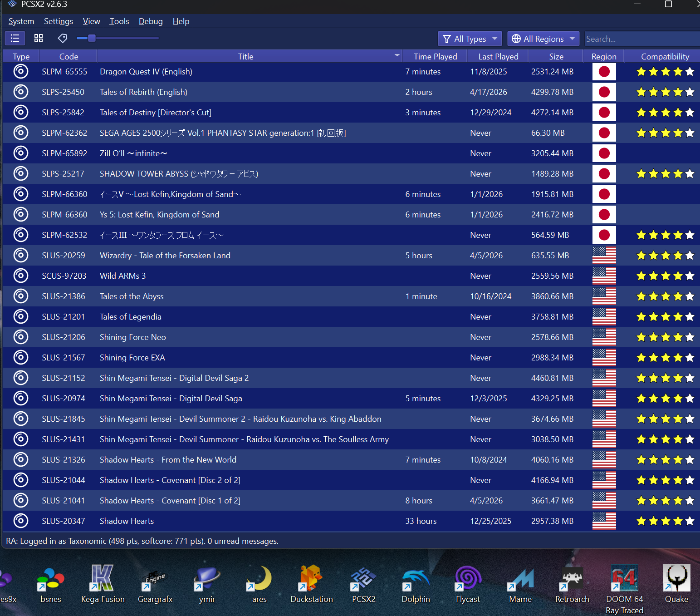Screen dimensions: 700x616
Task: Click code SLPM-62532 in the list
Action: click(64, 235)
